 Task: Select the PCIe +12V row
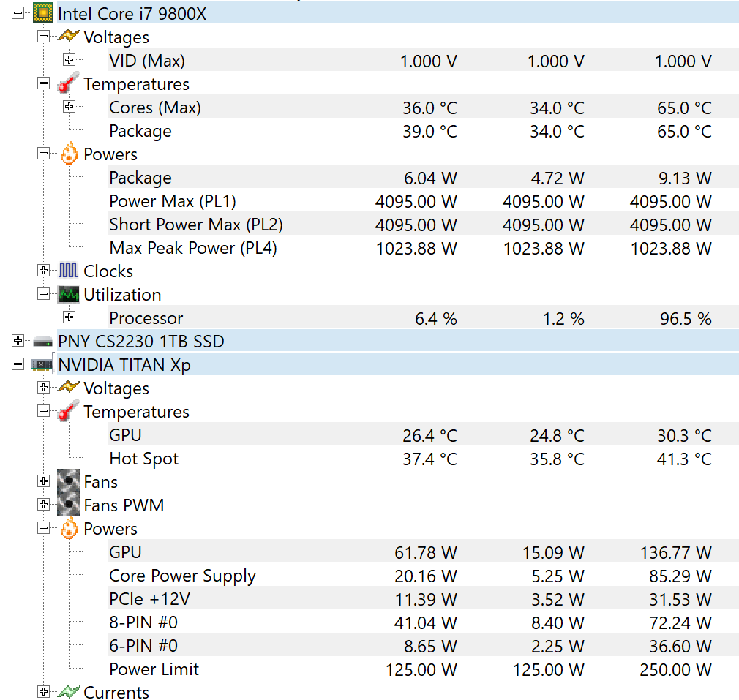point(423,599)
